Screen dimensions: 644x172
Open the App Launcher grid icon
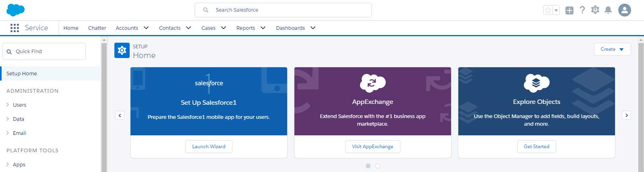14,28
